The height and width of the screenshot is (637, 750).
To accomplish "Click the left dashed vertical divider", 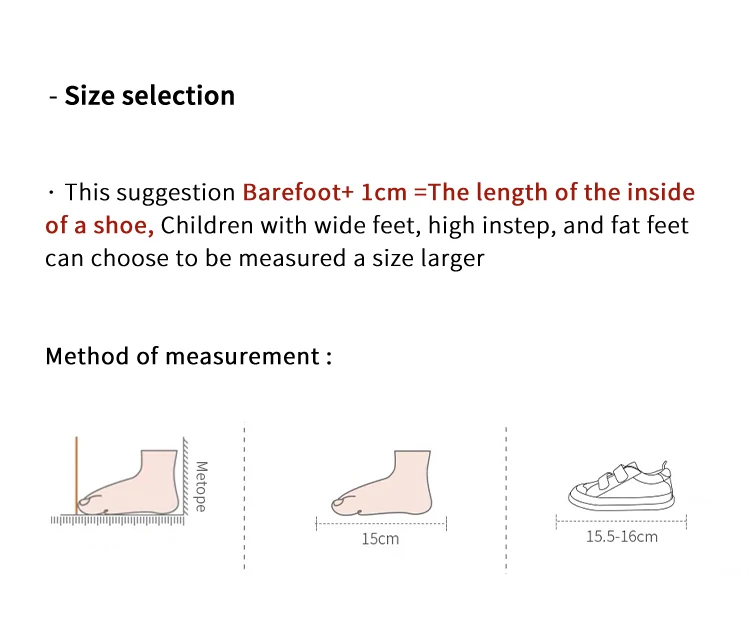I will coord(244,496).
